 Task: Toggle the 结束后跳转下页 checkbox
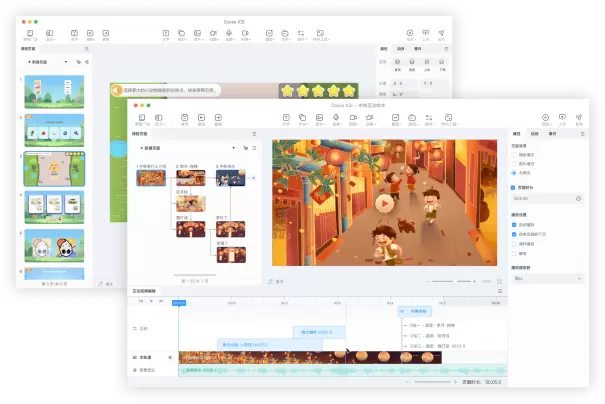click(514, 234)
